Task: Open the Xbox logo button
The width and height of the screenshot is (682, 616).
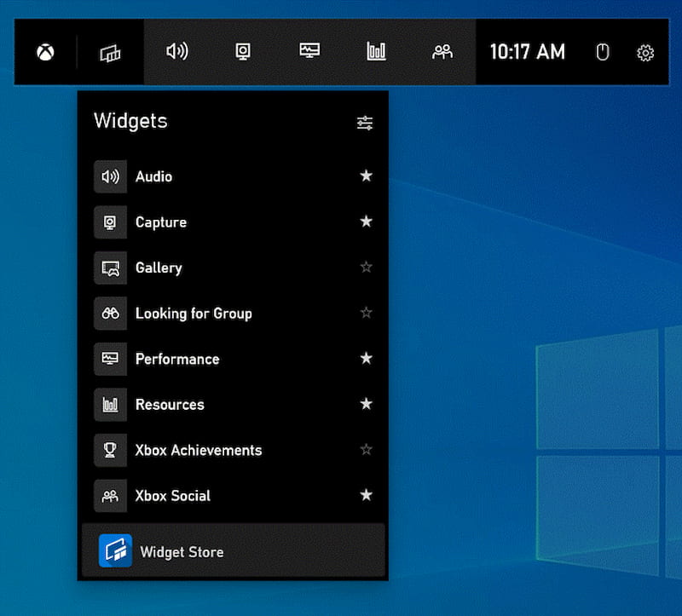Action: pos(45,52)
